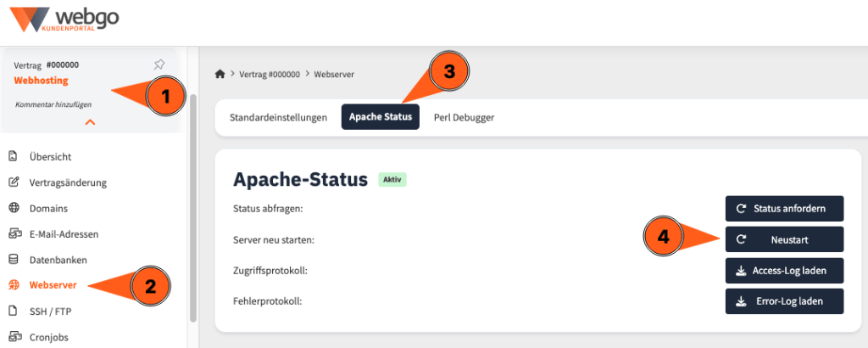Click the 'Zugriffsprotokoll:' label

point(270,271)
